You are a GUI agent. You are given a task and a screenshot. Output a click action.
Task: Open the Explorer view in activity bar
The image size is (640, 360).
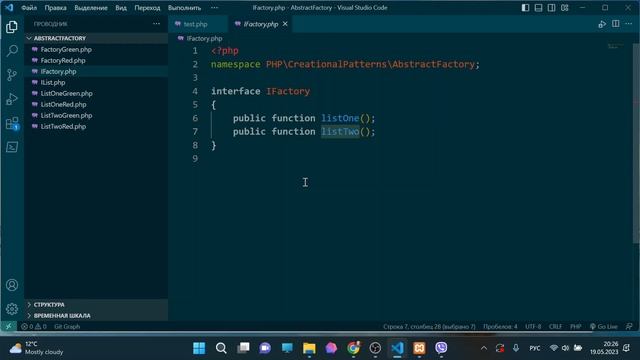coord(12,27)
